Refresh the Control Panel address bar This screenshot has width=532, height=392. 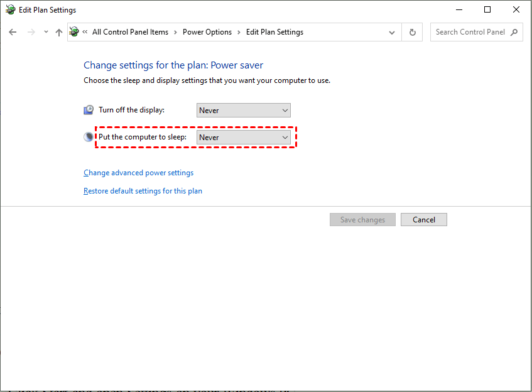pyautogui.click(x=413, y=32)
